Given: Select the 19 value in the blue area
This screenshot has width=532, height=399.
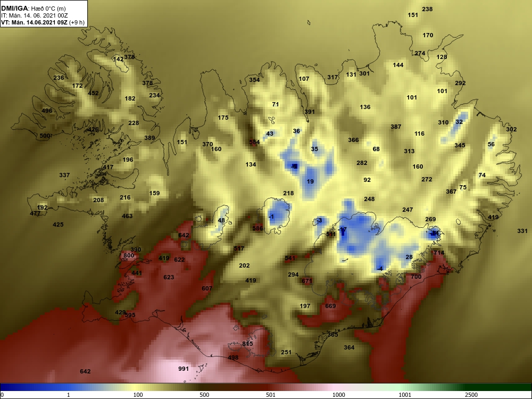Looking at the screenshot, I should [310, 182].
